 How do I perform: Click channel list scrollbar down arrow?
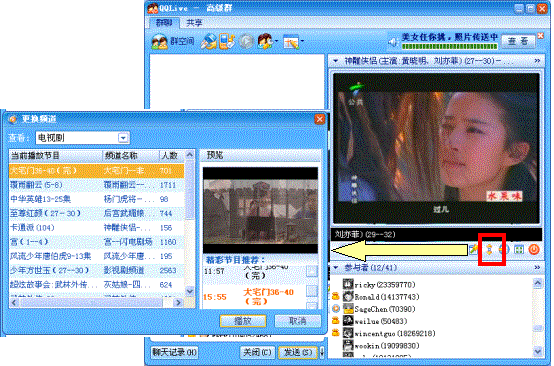tap(190, 291)
